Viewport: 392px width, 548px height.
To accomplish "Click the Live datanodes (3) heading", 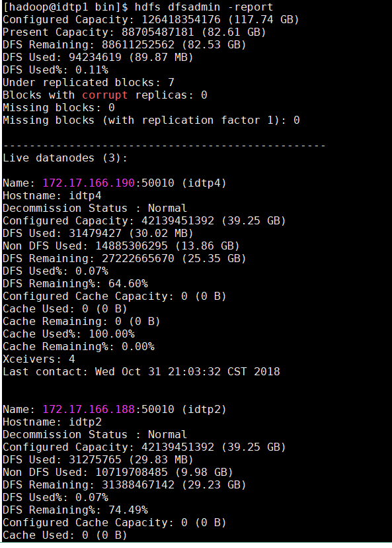I will [x=65, y=158].
